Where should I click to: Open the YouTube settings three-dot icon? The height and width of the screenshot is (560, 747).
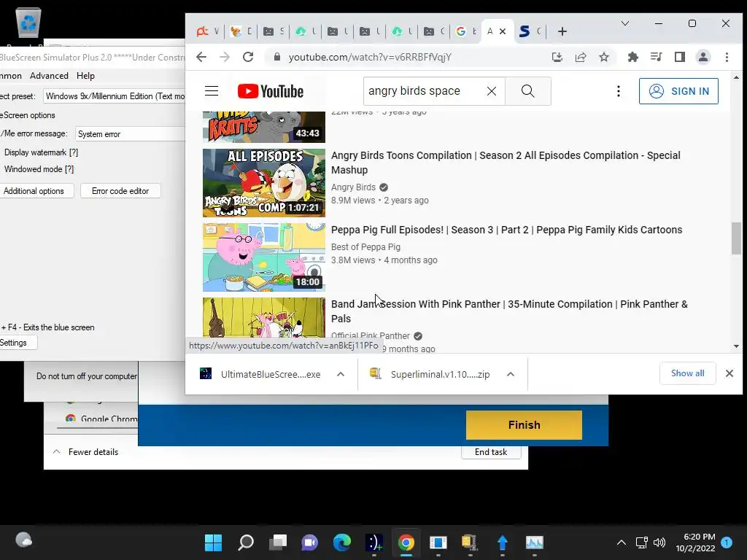pyautogui.click(x=619, y=91)
